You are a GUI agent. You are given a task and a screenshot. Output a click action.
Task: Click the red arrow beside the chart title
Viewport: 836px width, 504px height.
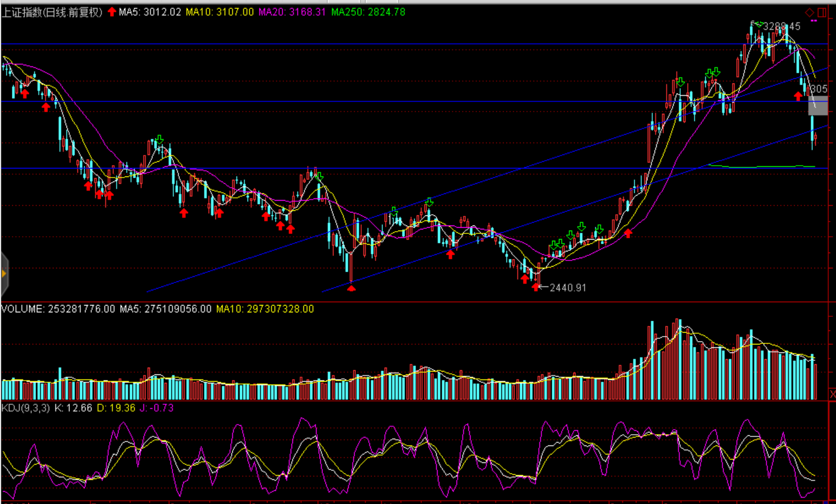tap(112, 12)
